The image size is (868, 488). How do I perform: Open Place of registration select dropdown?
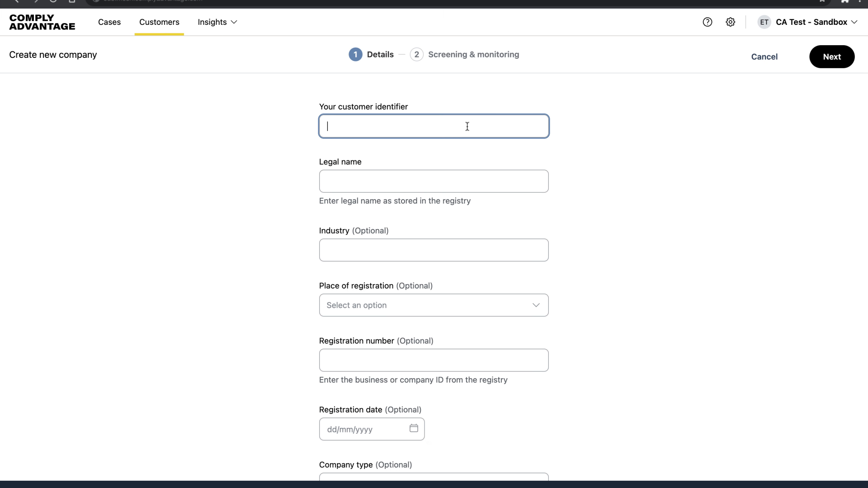[434, 305]
